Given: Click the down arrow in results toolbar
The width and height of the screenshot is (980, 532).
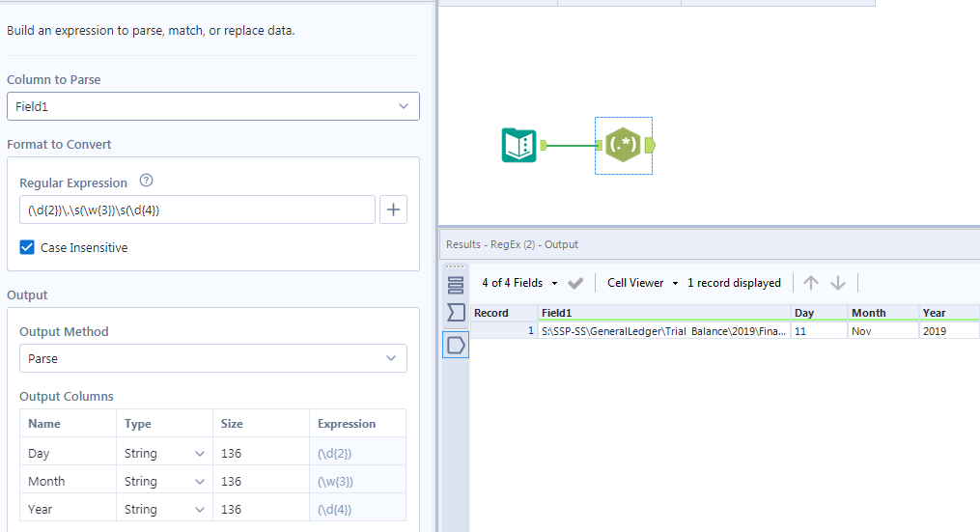Looking at the screenshot, I should 838,283.
